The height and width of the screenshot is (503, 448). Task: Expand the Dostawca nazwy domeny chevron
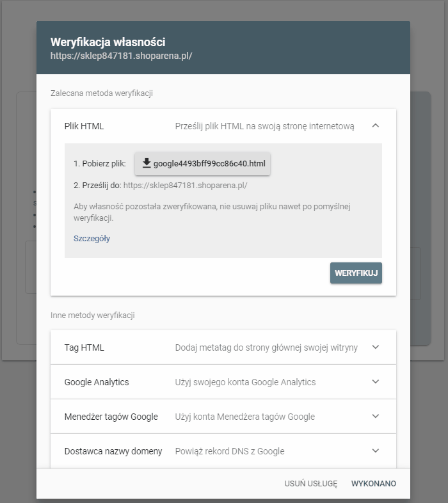[x=376, y=451]
